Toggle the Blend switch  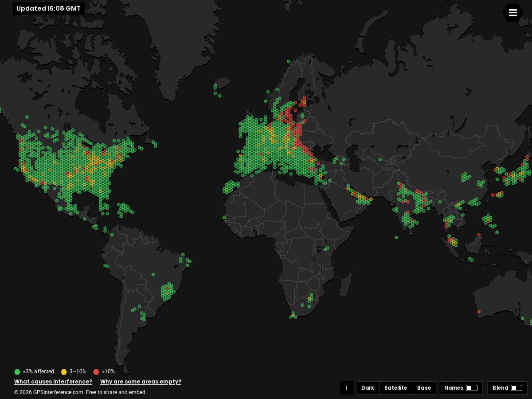tap(516, 388)
